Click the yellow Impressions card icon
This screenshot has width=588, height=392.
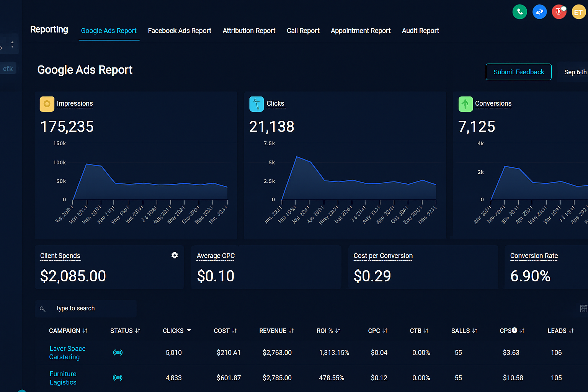coord(47,104)
